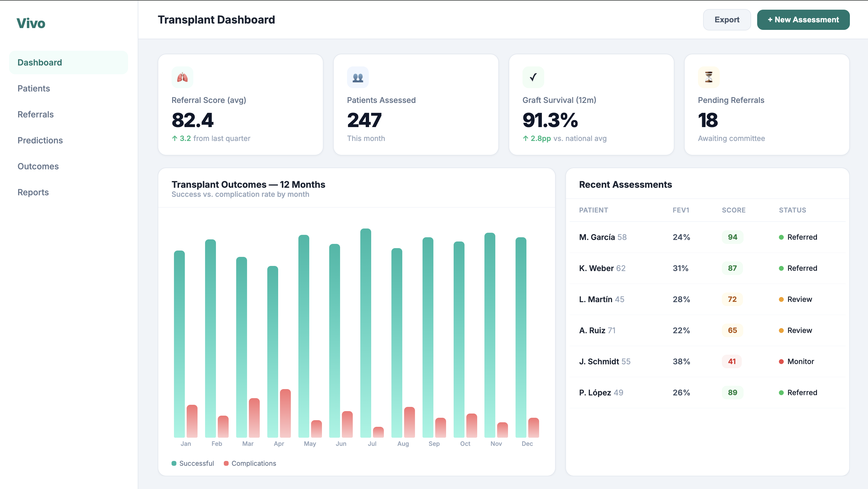The image size is (868, 489).
Task: Click the people icon on Patients Assessed card
Action: click(358, 78)
